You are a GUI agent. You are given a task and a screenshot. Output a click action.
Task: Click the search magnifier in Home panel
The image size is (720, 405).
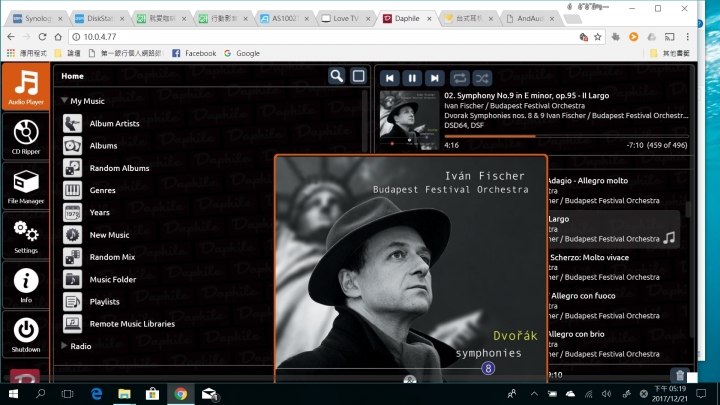(x=337, y=76)
